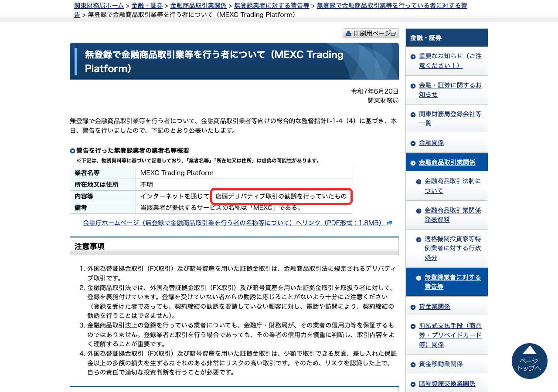Click the arrow icon beside 金融関係
Viewport: 558px width, 392px height.
point(413,143)
